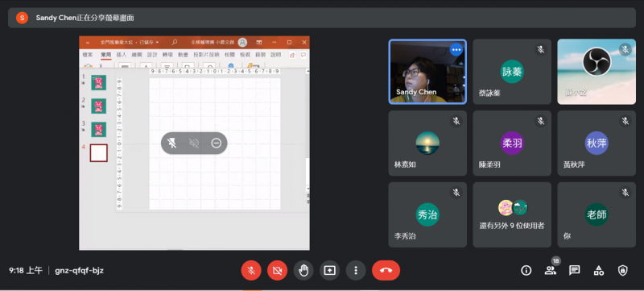Open meeting details info icon
Image resolution: width=644 pixels, height=291 pixels.
click(x=526, y=271)
